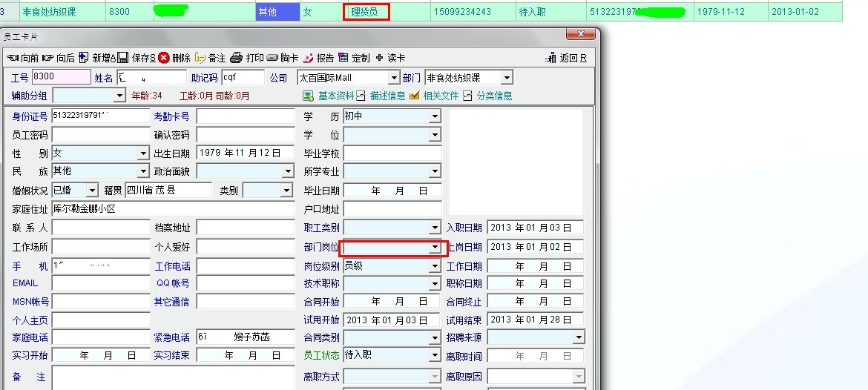The width and height of the screenshot is (868, 390).
Task: Expand the 婚姻状况 marital status dropdown
Action: pos(91,191)
